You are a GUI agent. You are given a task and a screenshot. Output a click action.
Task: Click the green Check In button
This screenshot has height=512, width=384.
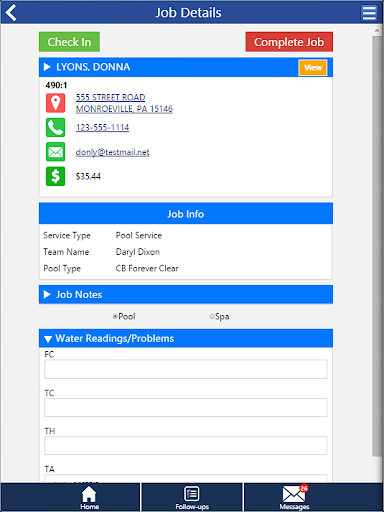click(x=69, y=42)
